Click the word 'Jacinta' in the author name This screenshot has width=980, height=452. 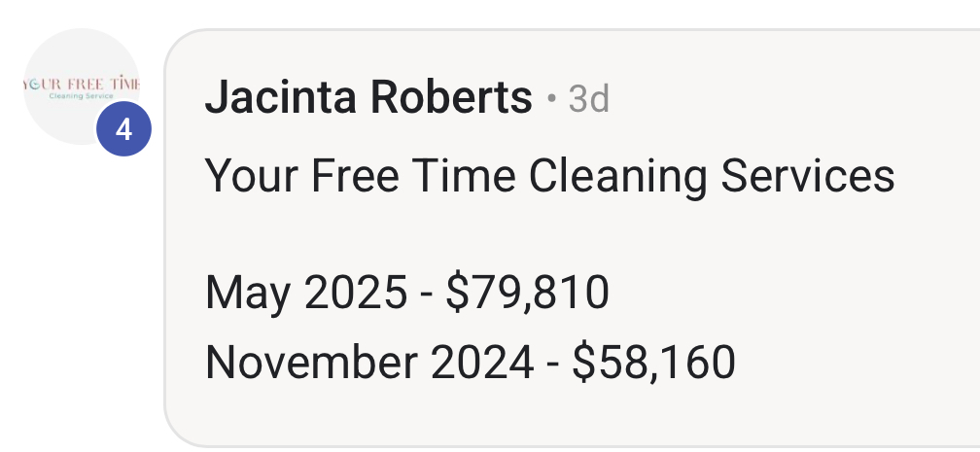coord(281,98)
